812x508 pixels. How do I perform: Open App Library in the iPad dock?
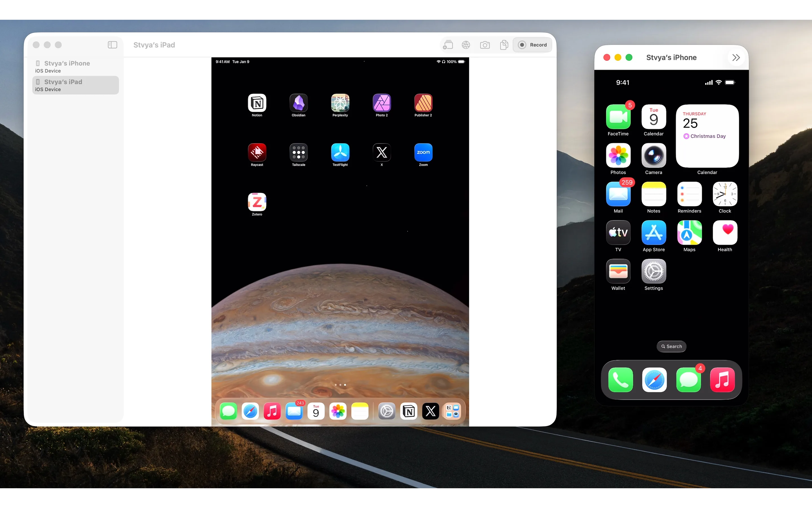click(x=452, y=411)
